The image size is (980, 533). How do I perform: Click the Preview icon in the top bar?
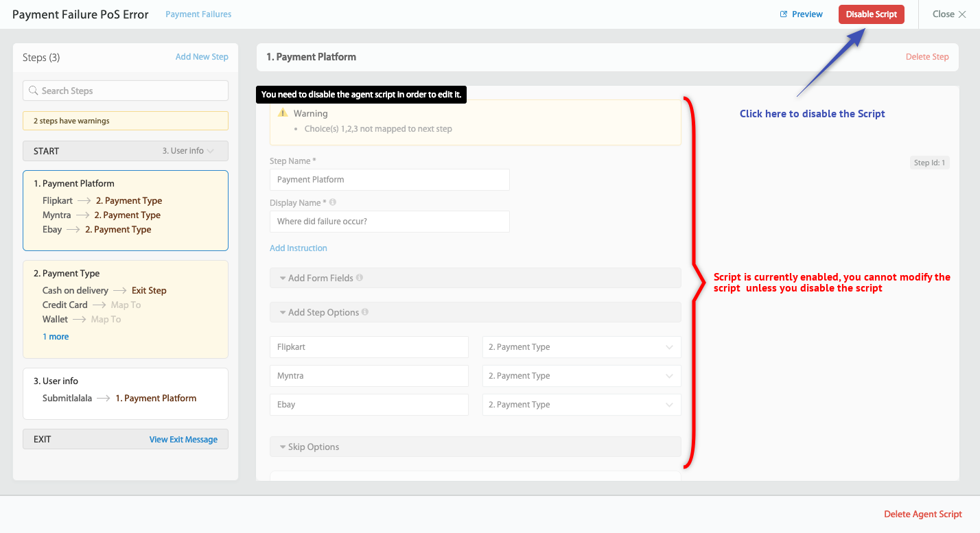pyautogui.click(x=783, y=14)
